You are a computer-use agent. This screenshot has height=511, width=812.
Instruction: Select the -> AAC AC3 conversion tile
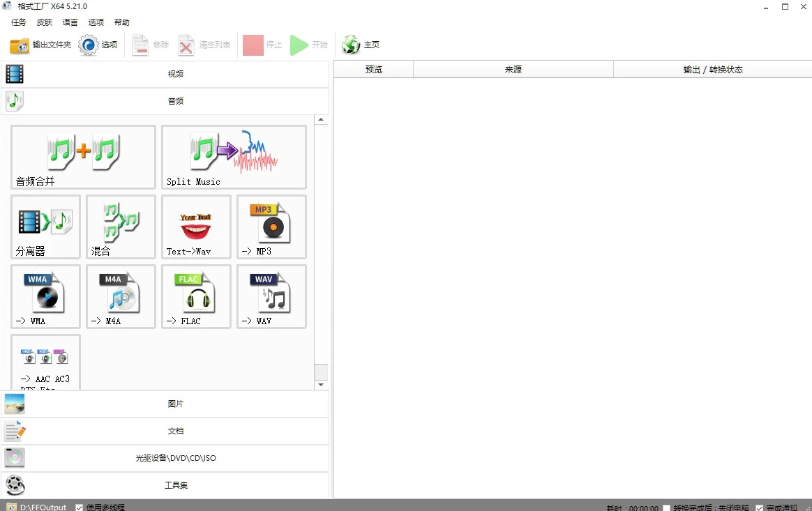point(45,363)
